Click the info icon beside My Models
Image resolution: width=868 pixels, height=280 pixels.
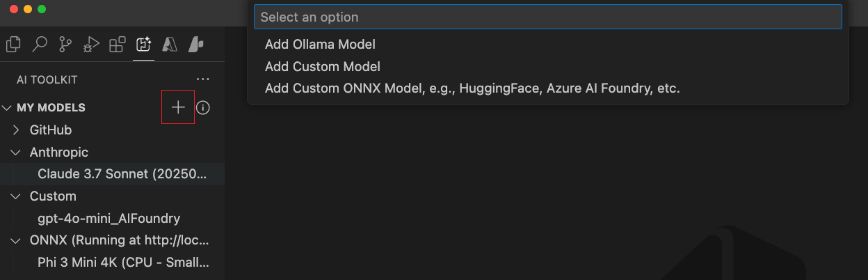[x=203, y=108]
